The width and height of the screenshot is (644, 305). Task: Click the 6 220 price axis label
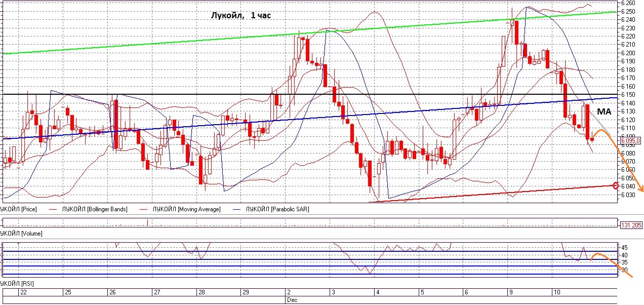[x=628, y=36]
